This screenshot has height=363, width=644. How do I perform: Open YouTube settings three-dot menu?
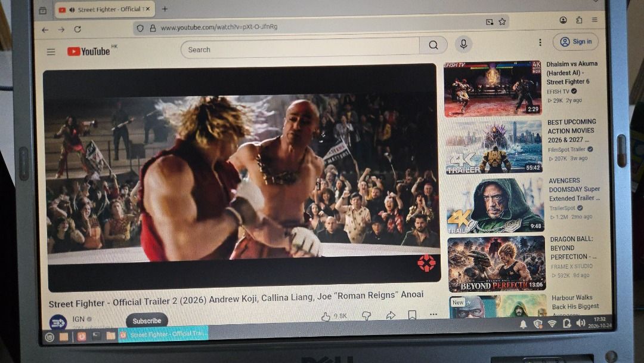coord(540,42)
